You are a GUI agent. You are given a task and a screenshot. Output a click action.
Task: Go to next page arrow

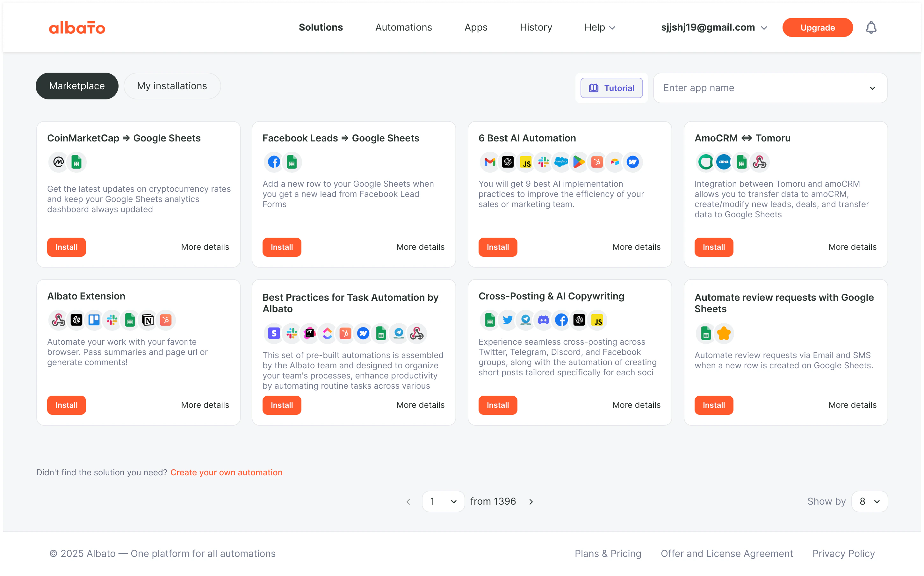tap(531, 502)
